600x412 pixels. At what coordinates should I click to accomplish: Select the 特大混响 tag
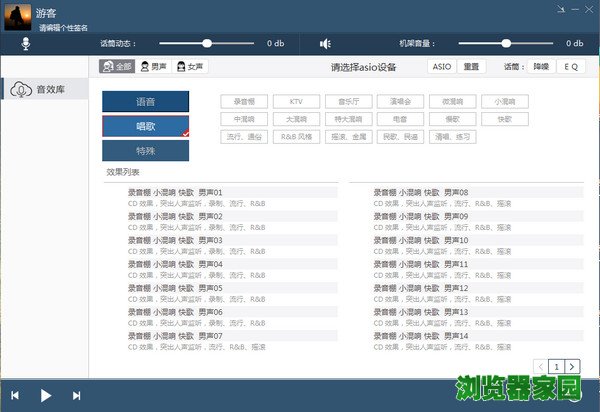click(349, 119)
